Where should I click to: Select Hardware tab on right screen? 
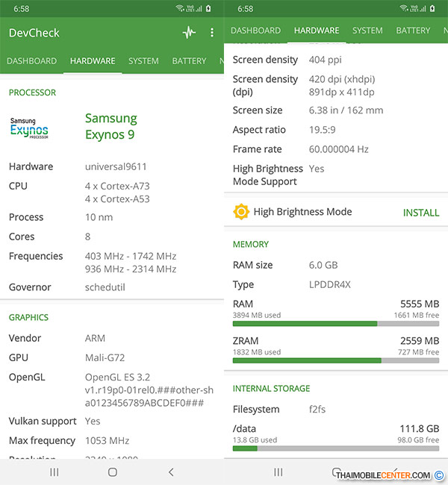(317, 31)
